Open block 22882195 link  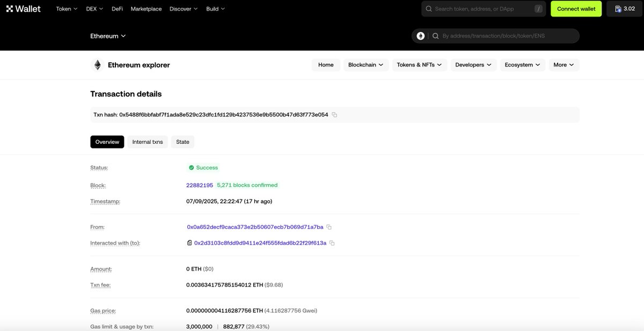point(200,185)
